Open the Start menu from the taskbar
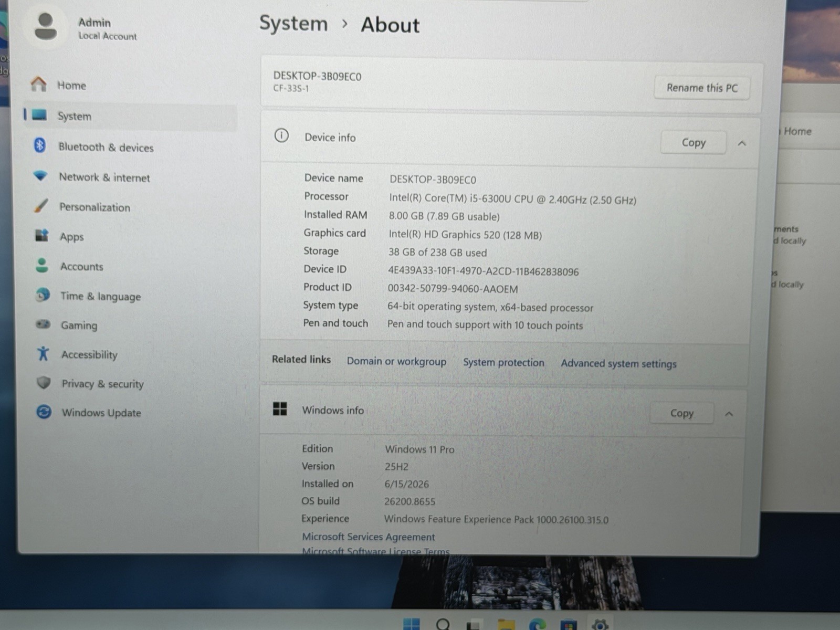 pos(412,624)
